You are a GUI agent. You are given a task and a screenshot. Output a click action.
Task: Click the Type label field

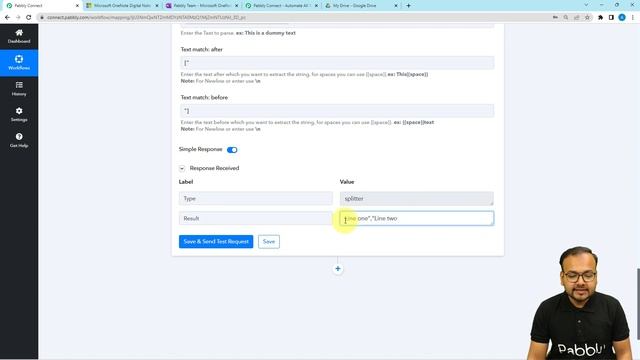[256, 198]
